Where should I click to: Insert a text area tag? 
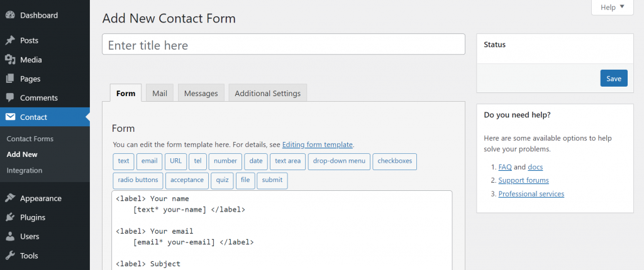pyautogui.click(x=288, y=161)
